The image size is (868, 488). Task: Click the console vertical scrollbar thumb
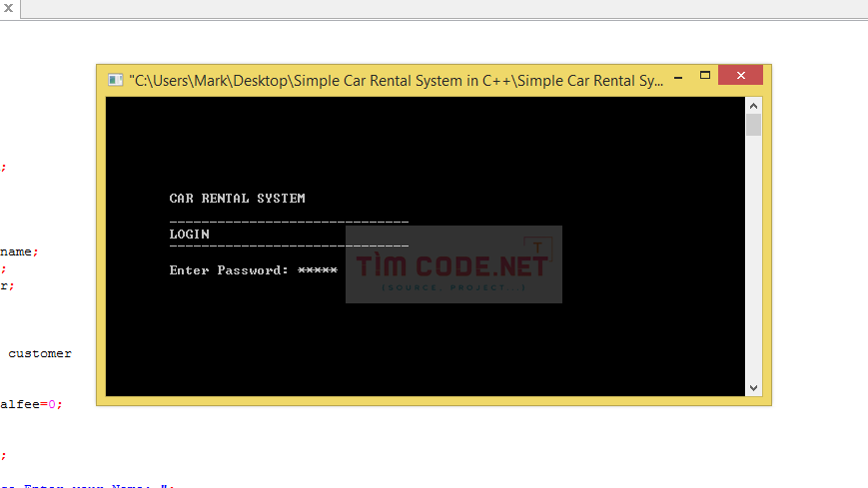point(753,125)
